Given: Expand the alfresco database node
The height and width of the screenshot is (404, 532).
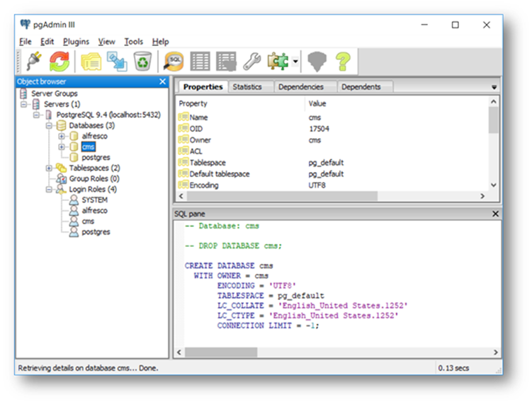Looking at the screenshot, I should point(62,136).
